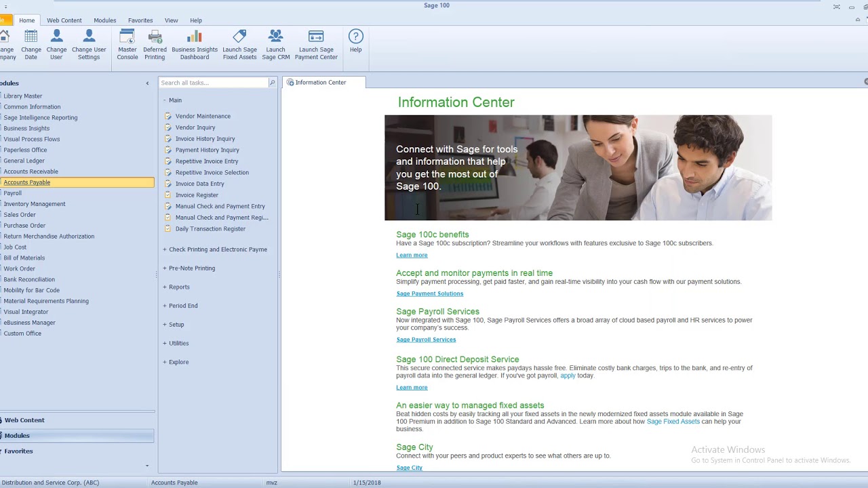Open Vendor Inquiry task
Screen dimensions: 868x488
pos(195,127)
